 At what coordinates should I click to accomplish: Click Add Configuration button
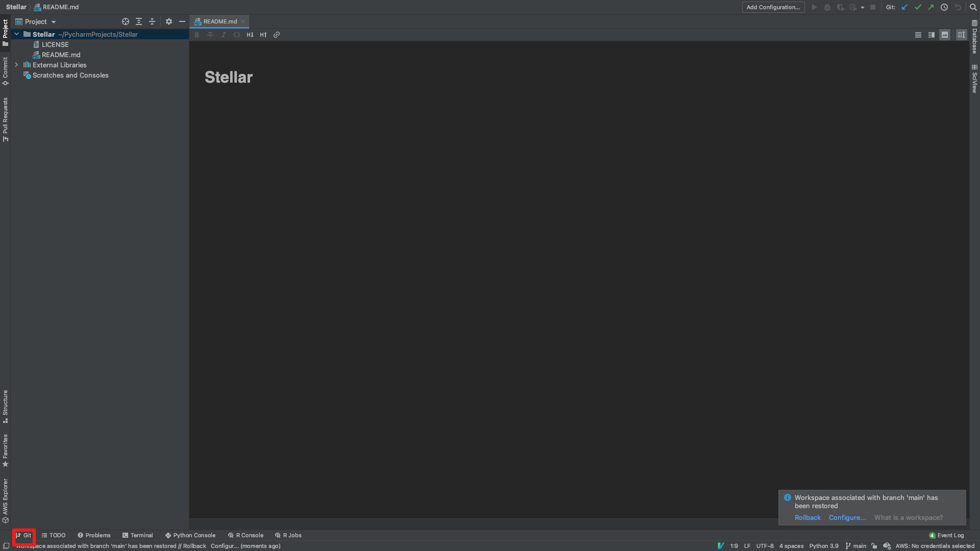(773, 7)
